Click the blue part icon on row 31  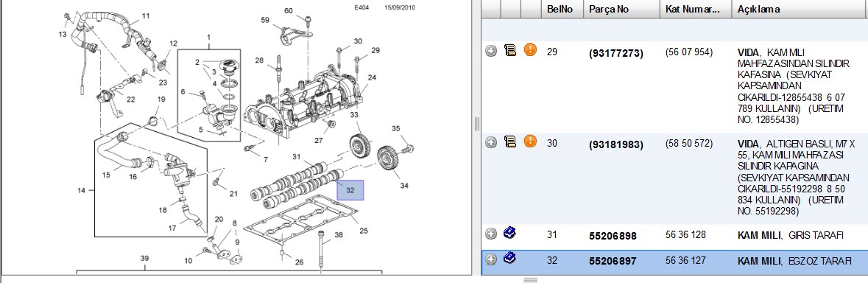click(x=510, y=233)
